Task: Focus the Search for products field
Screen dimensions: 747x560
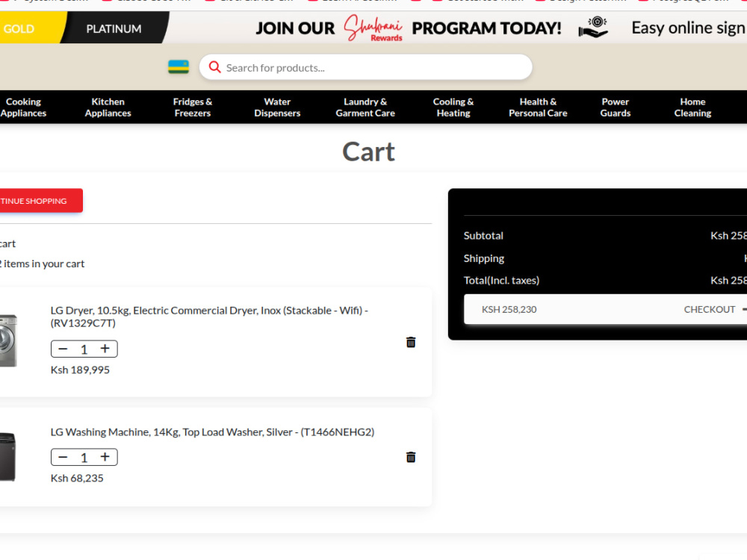Action: [366, 67]
